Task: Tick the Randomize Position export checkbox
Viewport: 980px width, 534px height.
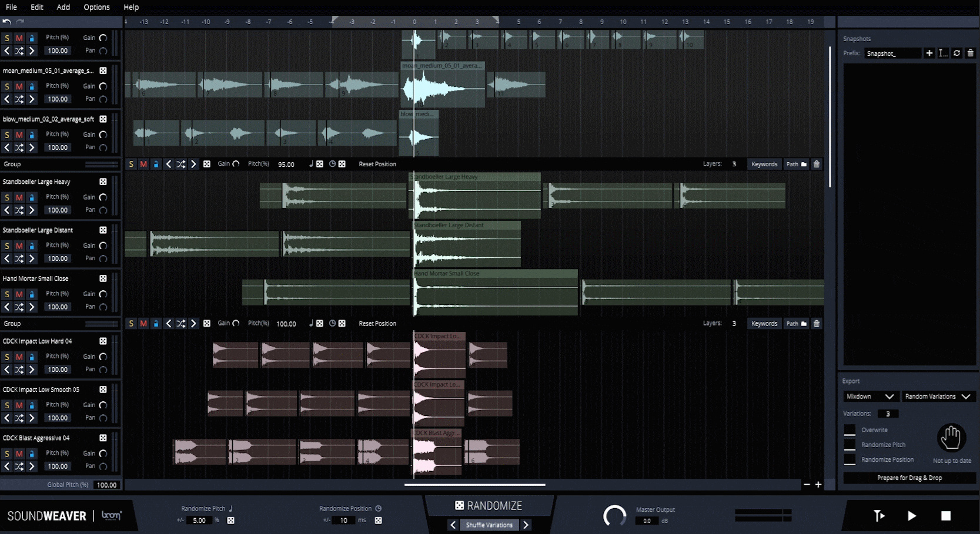Action: [x=849, y=460]
